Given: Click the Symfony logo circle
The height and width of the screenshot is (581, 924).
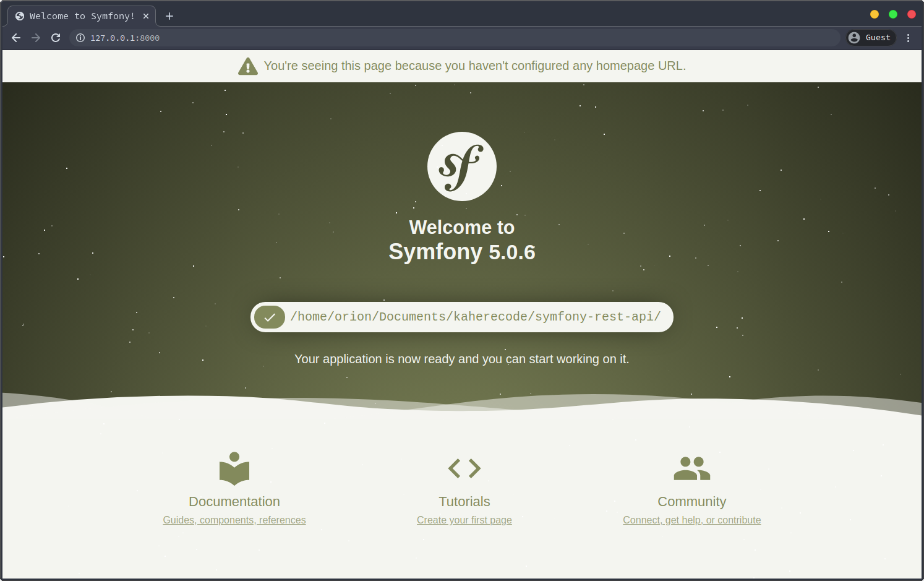Looking at the screenshot, I should point(461,166).
